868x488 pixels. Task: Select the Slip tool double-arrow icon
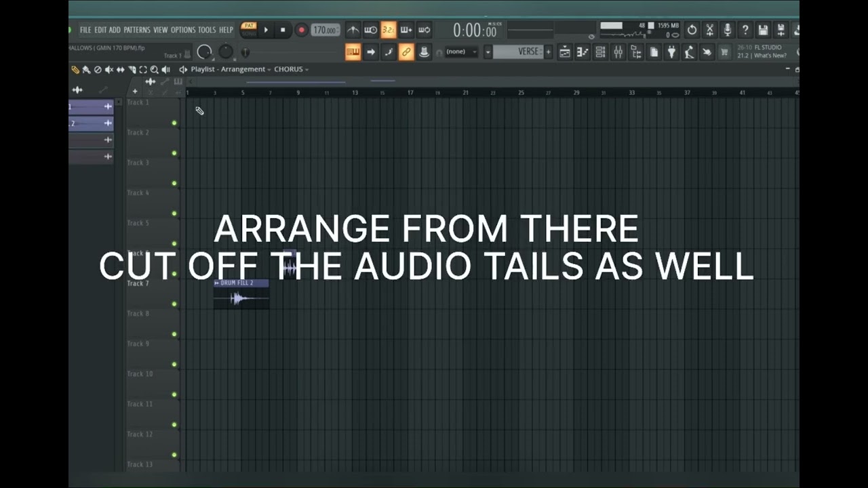pyautogui.click(x=120, y=70)
